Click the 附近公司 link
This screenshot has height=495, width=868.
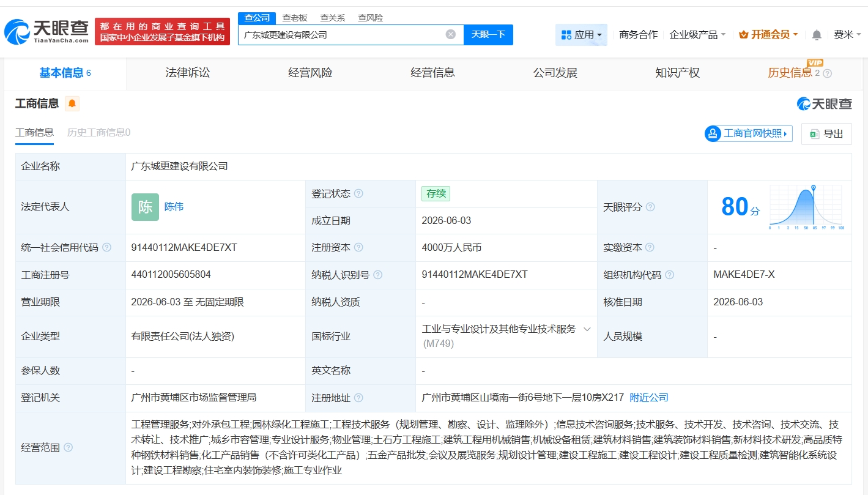tap(649, 398)
